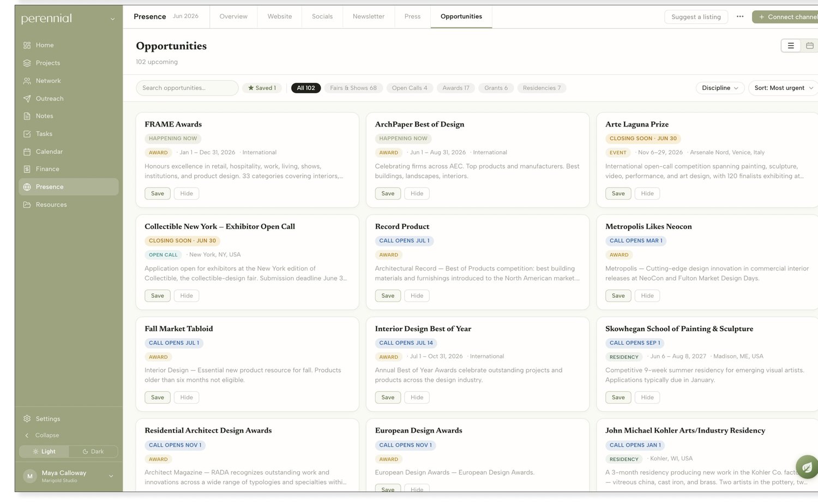
Task: Expand the Maya Calloway account menu
Action: pyautogui.click(x=111, y=476)
